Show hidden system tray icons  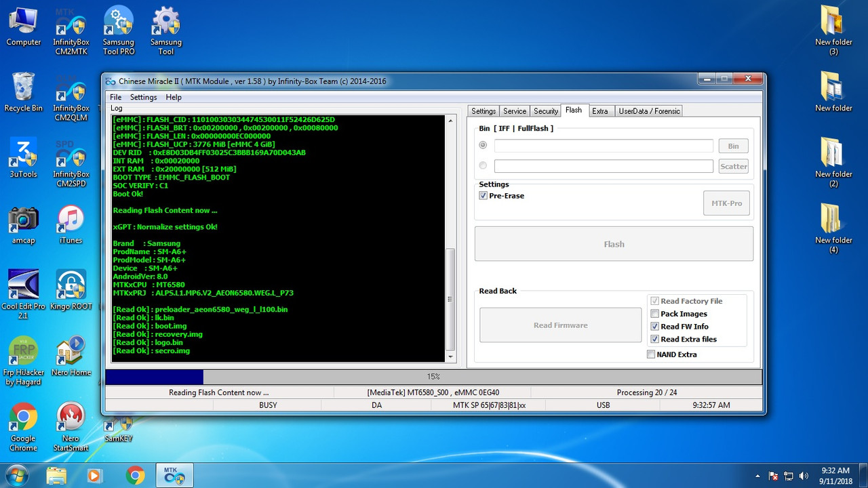[x=757, y=476]
